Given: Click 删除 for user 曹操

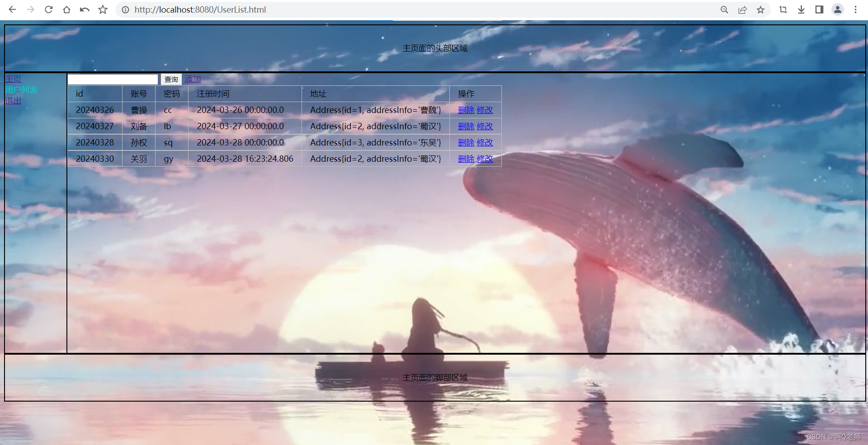Looking at the screenshot, I should click(x=466, y=110).
